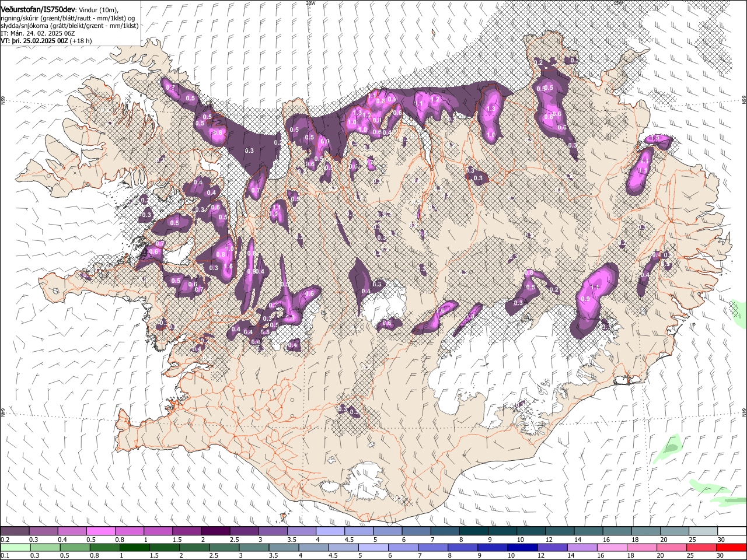Pick light pink lower swatch labeled 16
Image resolution: width=747 pixels, height=560 pixels.
[613, 548]
